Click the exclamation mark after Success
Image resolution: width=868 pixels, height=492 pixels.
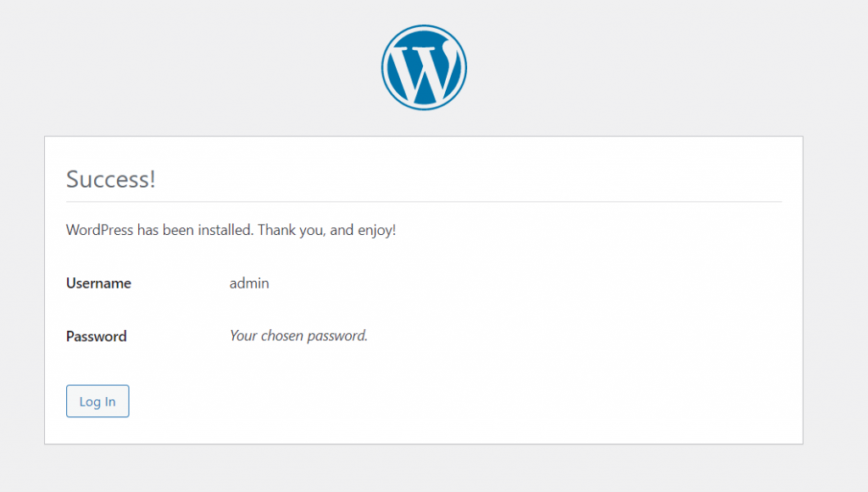coord(153,179)
